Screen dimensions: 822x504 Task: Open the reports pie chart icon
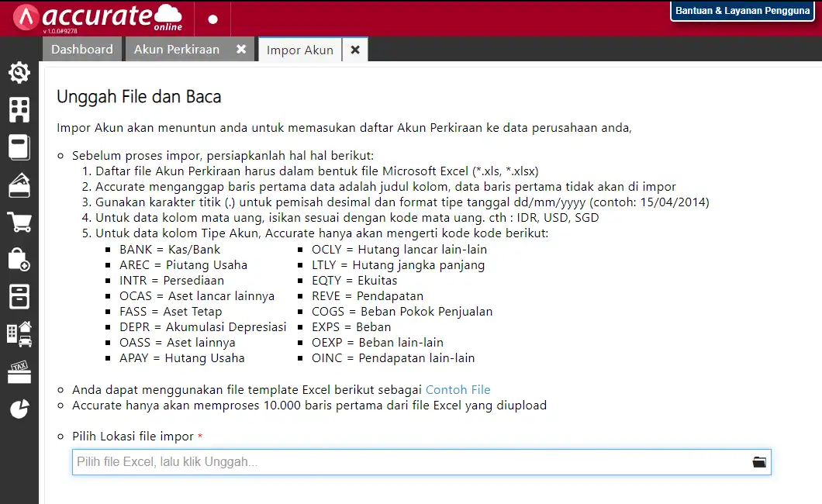[19, 409]
